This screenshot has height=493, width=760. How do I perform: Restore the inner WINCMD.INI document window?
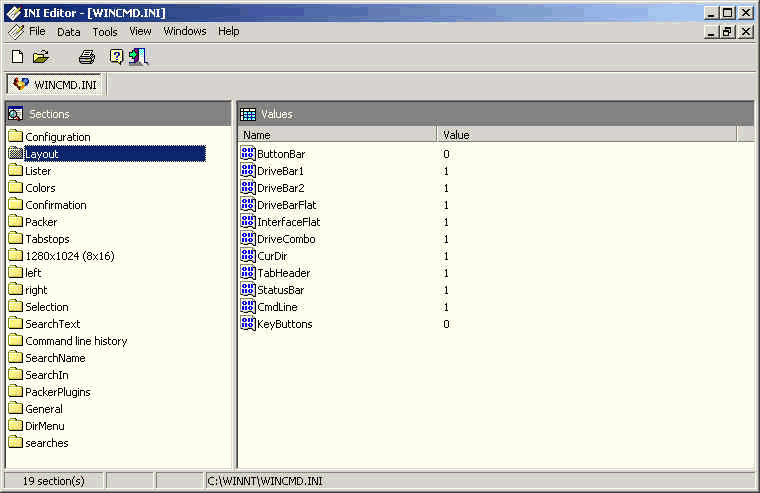(727, 32)
